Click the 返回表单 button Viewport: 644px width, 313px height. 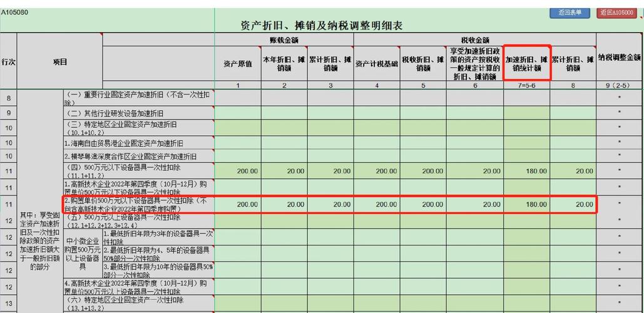click(x=570, y=13)
